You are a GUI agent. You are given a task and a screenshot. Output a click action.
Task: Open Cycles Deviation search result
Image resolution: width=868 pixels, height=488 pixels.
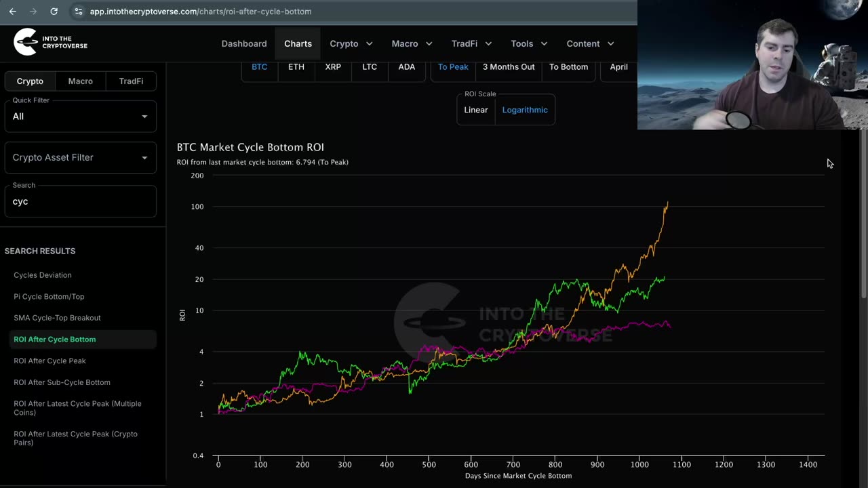(43, 275)
